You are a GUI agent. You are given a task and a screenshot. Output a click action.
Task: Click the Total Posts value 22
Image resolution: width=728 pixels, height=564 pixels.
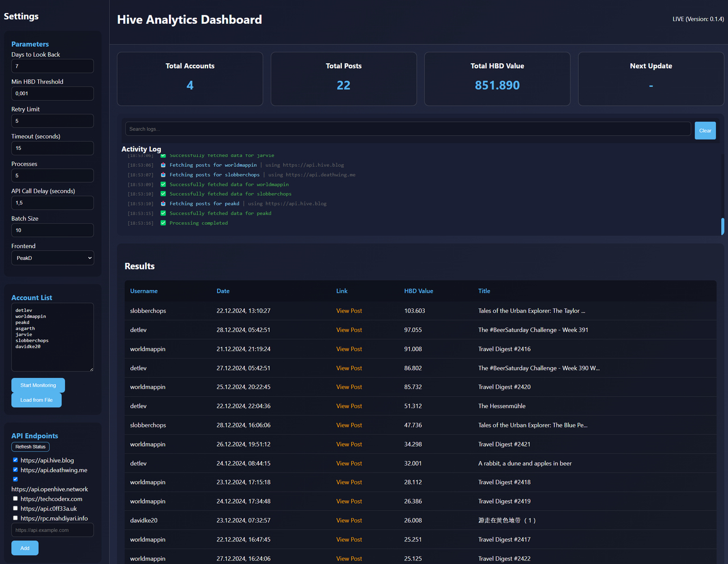(x=344, y=85)
